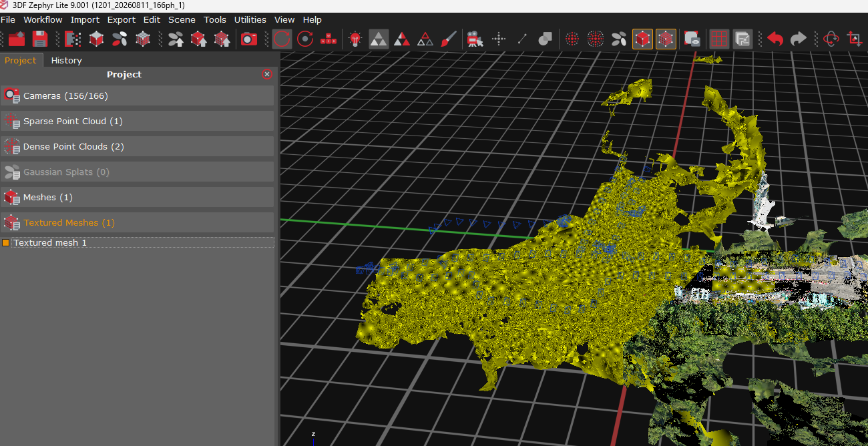868x446 pixels.
Task: Open the Workflow menu
Action: coord(43,19)
